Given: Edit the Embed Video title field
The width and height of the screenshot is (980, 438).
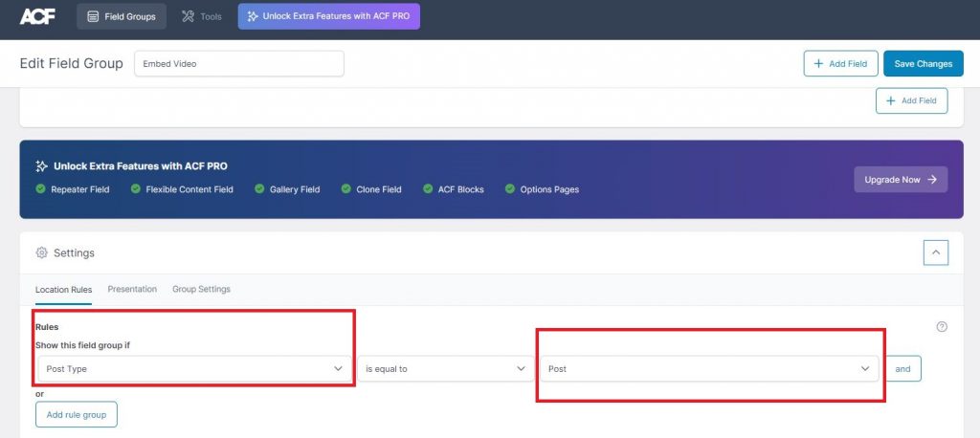Looking at the screenshot, I should (x=238, y=64).
